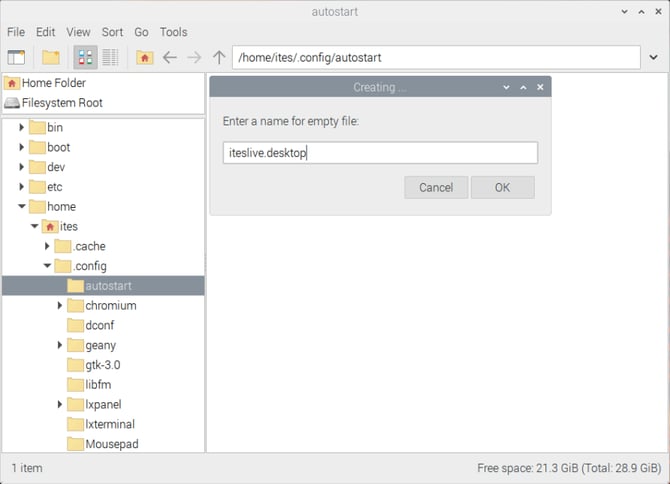Go up to the parent folder
Screen dimensions: 670x484
[219, 58]
